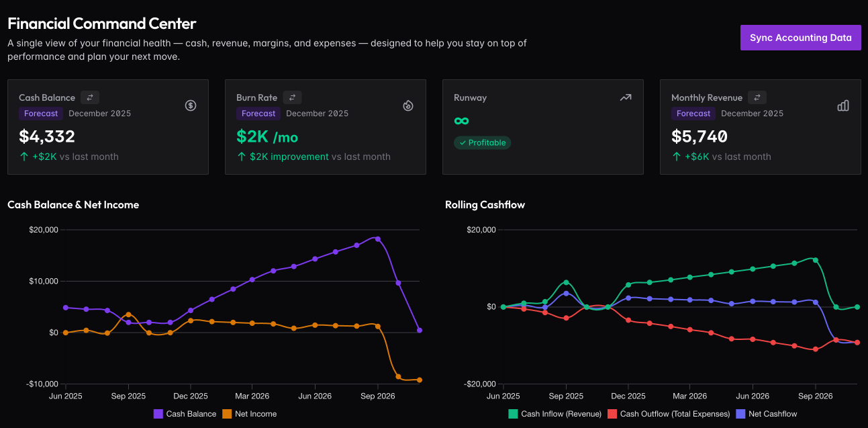Toggle the Burn Rate swap icon
This screenshot has height=428, width=868.
coord(292,97)
